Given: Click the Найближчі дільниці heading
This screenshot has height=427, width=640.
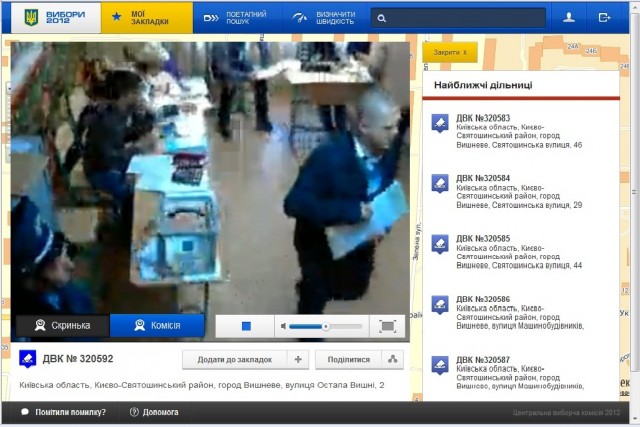Looking at the screenshot, I should pyautogui.click(x=483, y=85).
